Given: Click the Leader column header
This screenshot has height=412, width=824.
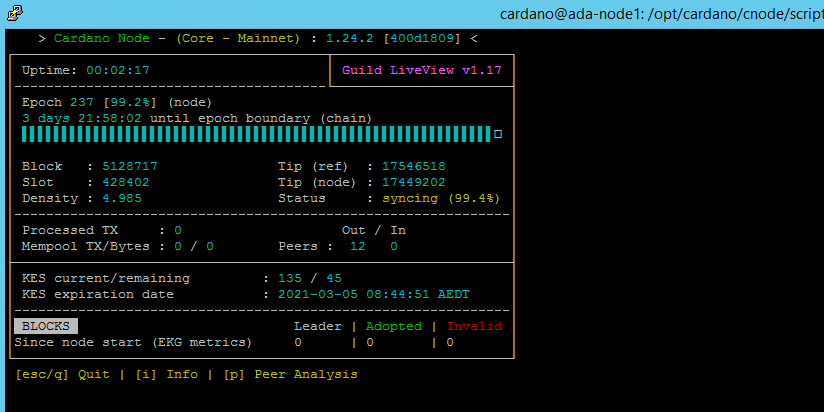Looking at the screenshot, I should [x=317, y=326].
